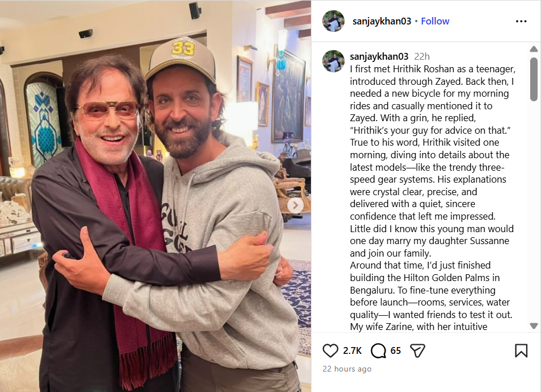Screen dimensions: 541x392
Task: Open comments via speech bubble icon
Action: coord(378,350)
